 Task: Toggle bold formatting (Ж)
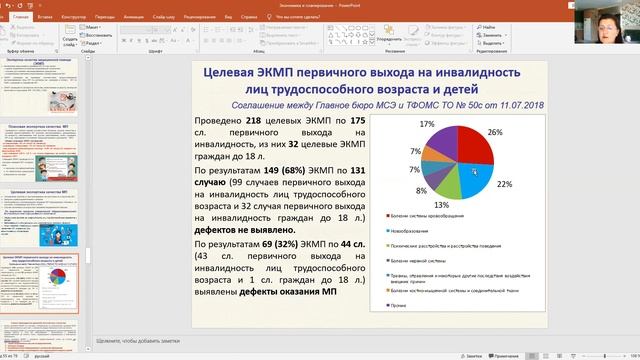coord(124,41)
